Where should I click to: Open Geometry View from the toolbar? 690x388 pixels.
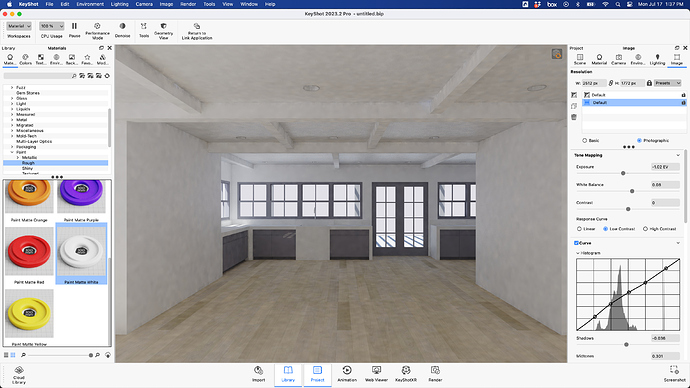163,31
